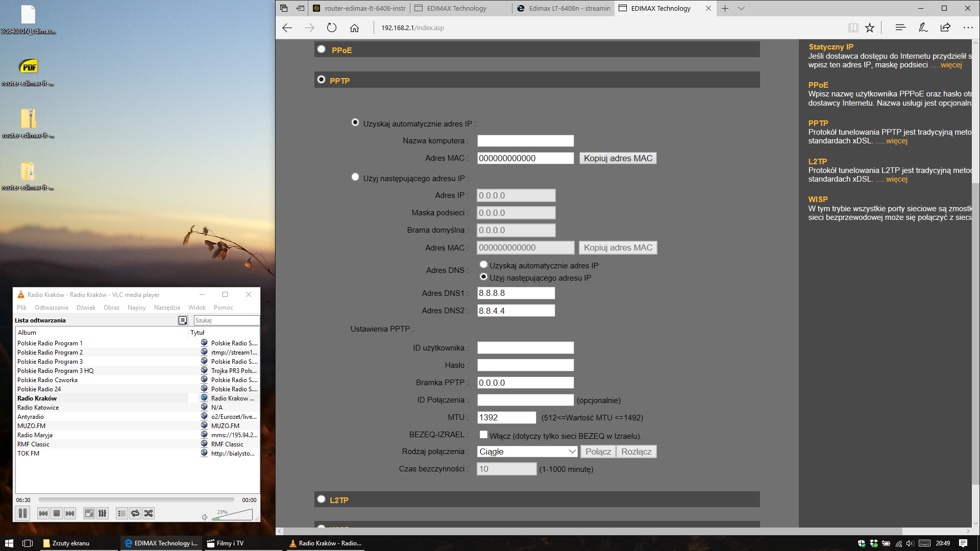Choose 'Uzyskaj automatycznie adres IP' for PPTP

click(355, 122)
